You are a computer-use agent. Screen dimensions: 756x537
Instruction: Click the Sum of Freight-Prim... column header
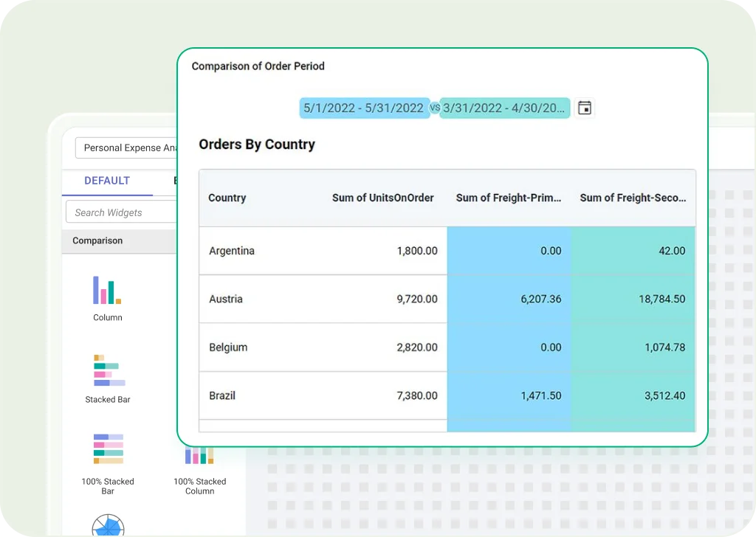[509, 198]
